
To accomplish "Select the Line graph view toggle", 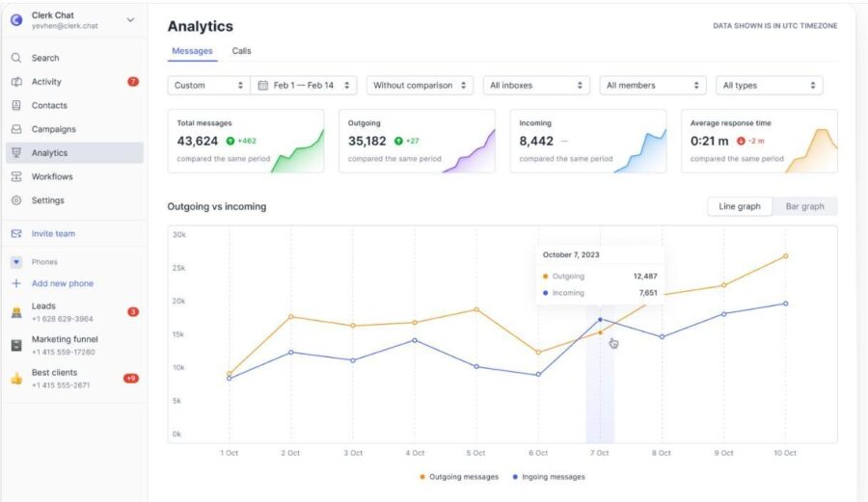I will tap(740, 206).
